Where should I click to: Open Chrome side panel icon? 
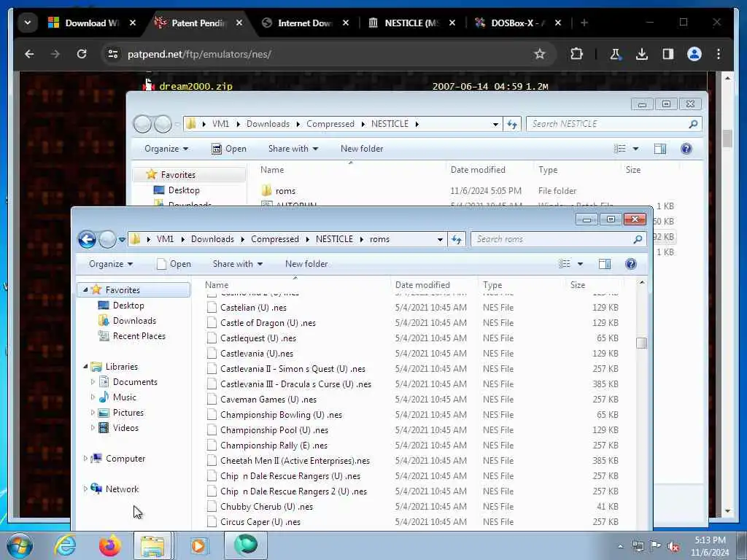(668, 54)
